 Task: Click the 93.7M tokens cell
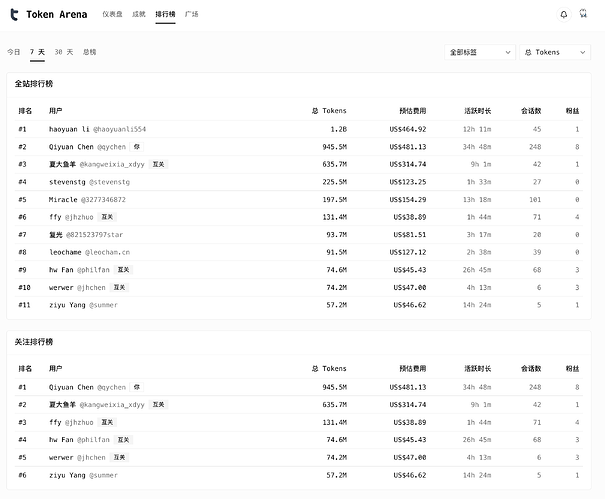coord(336,235)
